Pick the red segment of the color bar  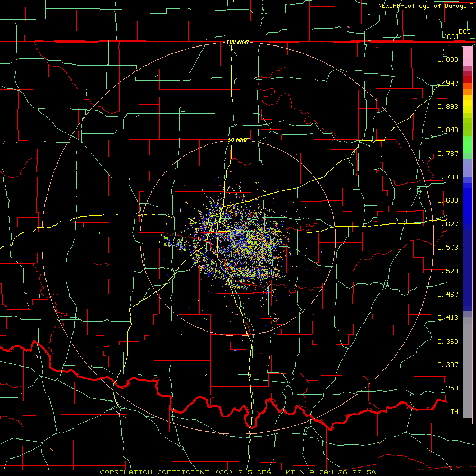tap(467, 79)
